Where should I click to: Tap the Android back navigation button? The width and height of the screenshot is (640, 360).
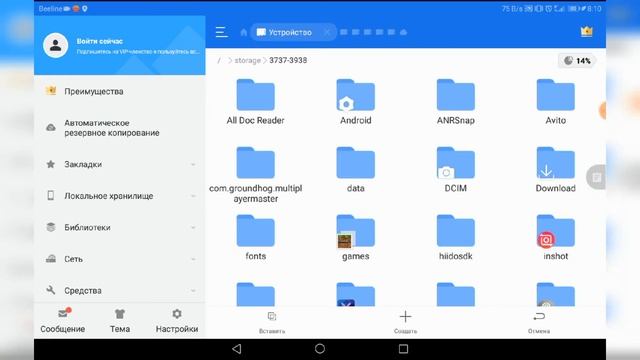point(237,349)
